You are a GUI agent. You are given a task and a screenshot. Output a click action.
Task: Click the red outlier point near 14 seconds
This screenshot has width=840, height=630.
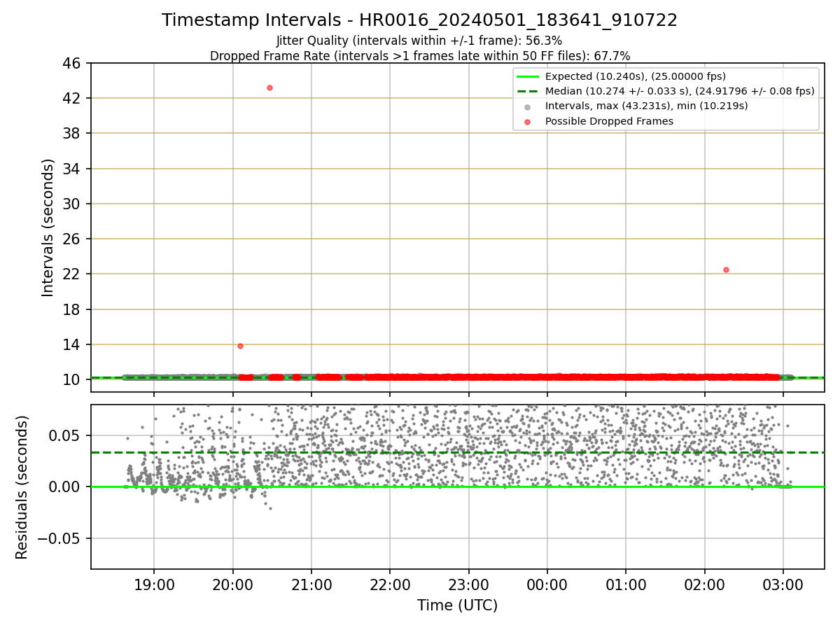coord(240,346)
